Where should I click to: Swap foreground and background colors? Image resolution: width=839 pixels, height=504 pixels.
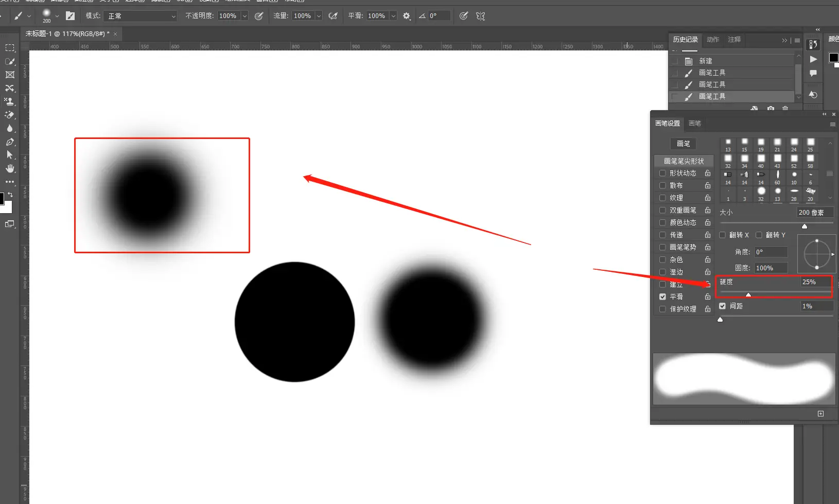[x=10, y=194]
